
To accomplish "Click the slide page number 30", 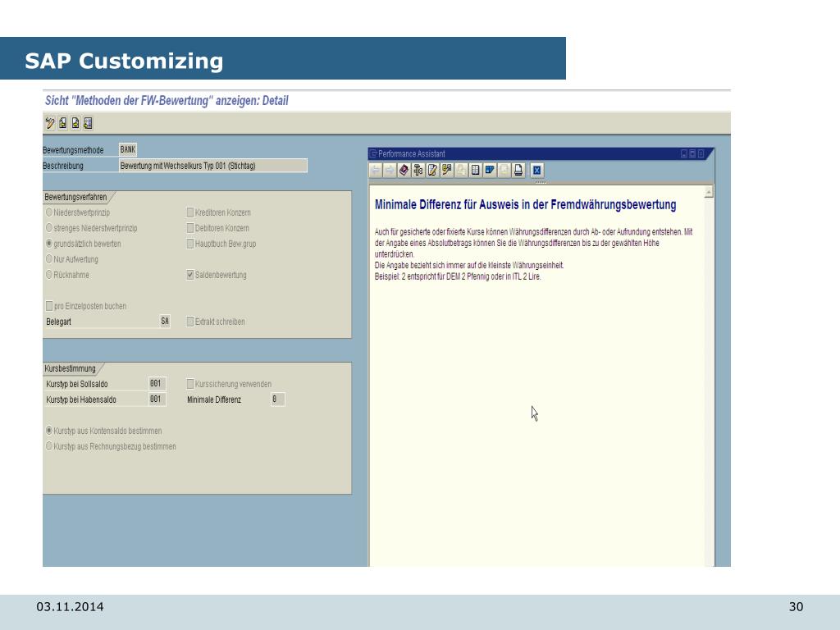I will pyautogui.click(x=796, y=606).
